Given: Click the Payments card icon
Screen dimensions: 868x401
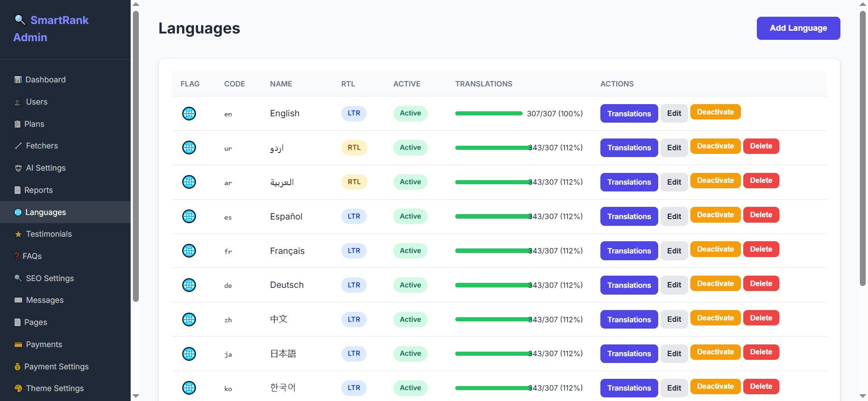Looking at the screenshot, I should point(18,345).
